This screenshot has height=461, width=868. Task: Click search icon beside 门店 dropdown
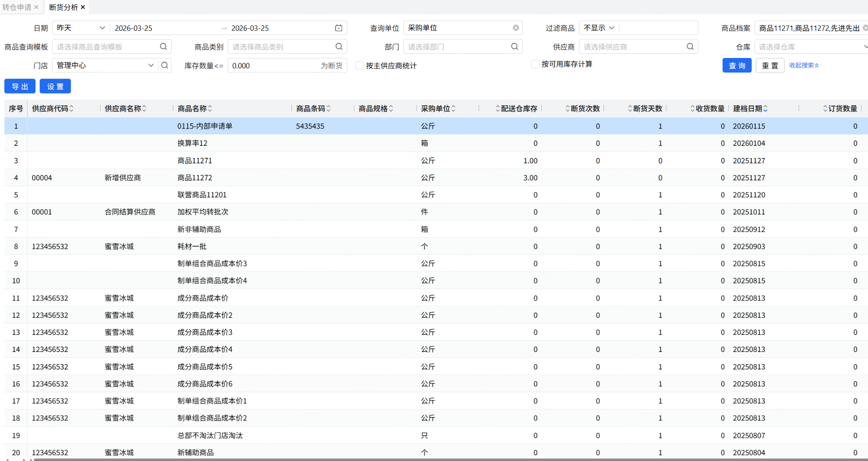(x=165, y=65)
